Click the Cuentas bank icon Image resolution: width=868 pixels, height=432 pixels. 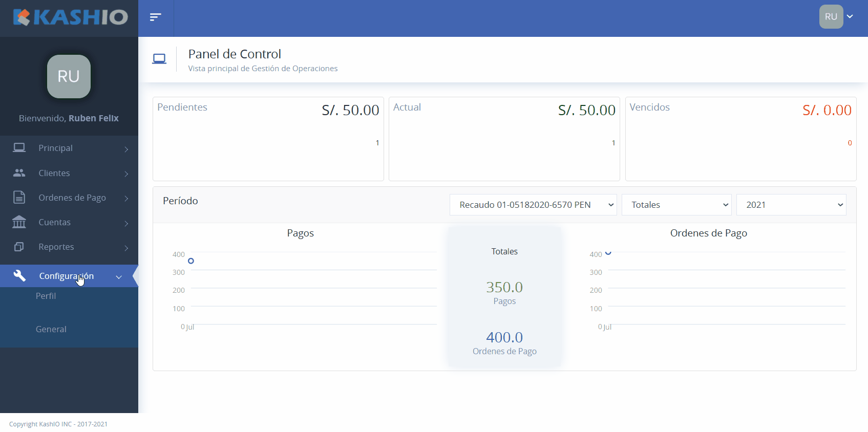pos(19,222)
